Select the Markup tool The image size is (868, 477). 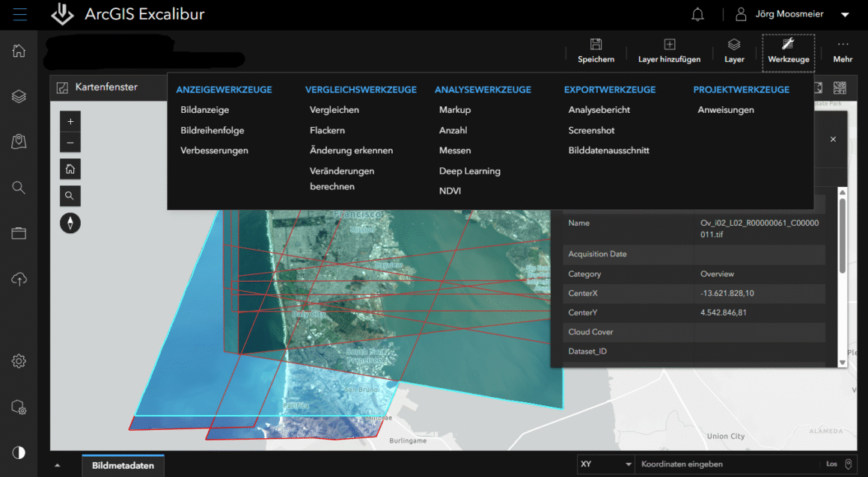455,110
